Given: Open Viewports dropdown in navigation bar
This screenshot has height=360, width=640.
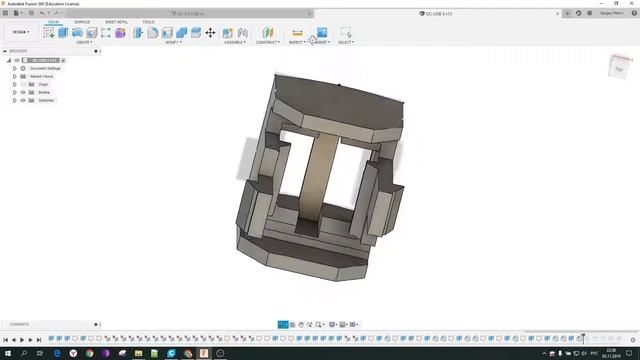Looking at the screenshot, I should pyautogui.click(x=354, y=324).
